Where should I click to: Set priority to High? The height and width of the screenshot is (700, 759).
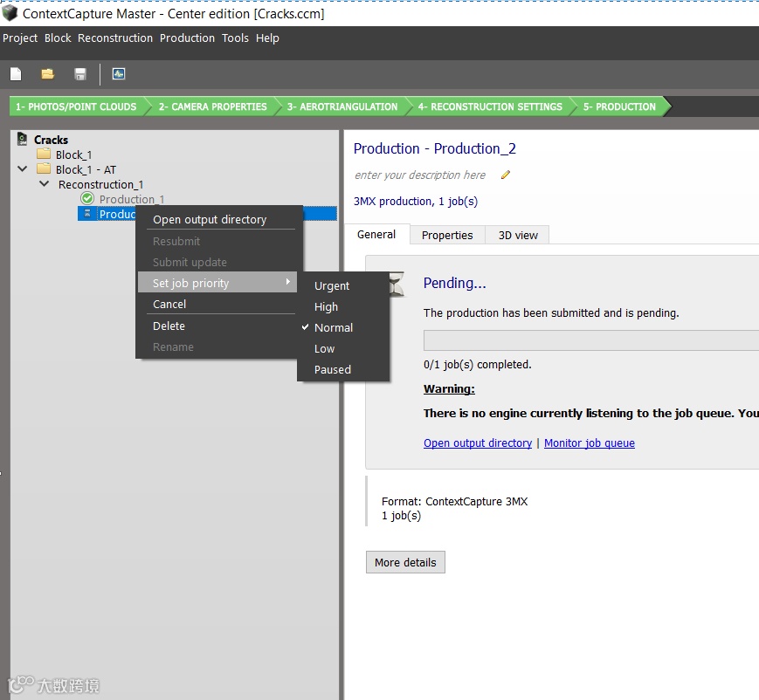coord(326,306)
